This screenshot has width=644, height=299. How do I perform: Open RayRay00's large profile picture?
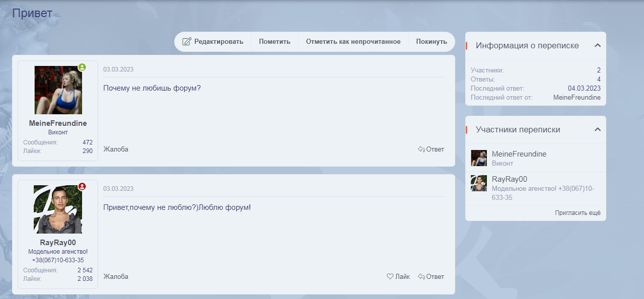(x=58, y=209)
